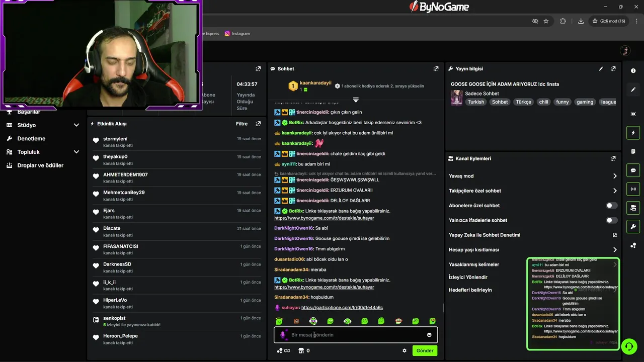Pop out the Yayın bilgisi panel

pos(613,69)
